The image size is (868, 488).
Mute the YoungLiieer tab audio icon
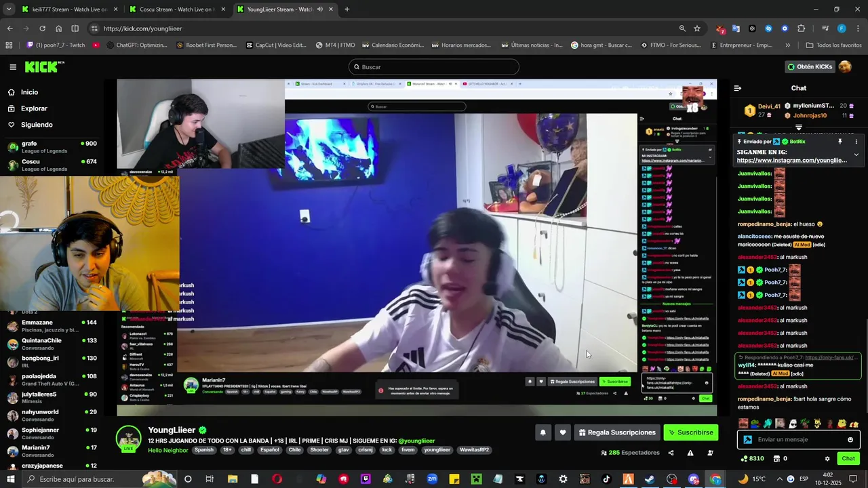(320, 9)
